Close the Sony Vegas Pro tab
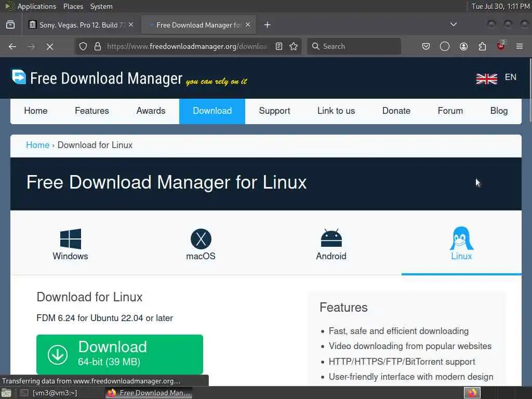The height and width of the screenshot is (399, 532). coord(131,25)
